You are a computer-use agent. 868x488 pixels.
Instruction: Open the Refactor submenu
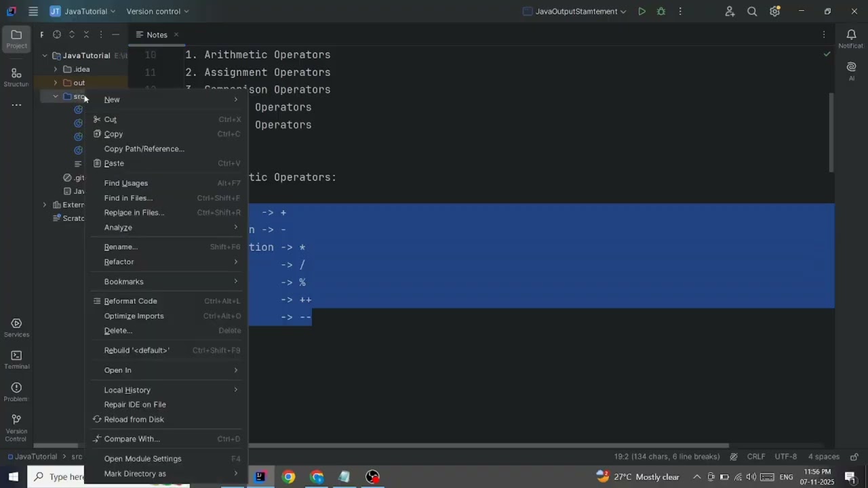point(167,262)
